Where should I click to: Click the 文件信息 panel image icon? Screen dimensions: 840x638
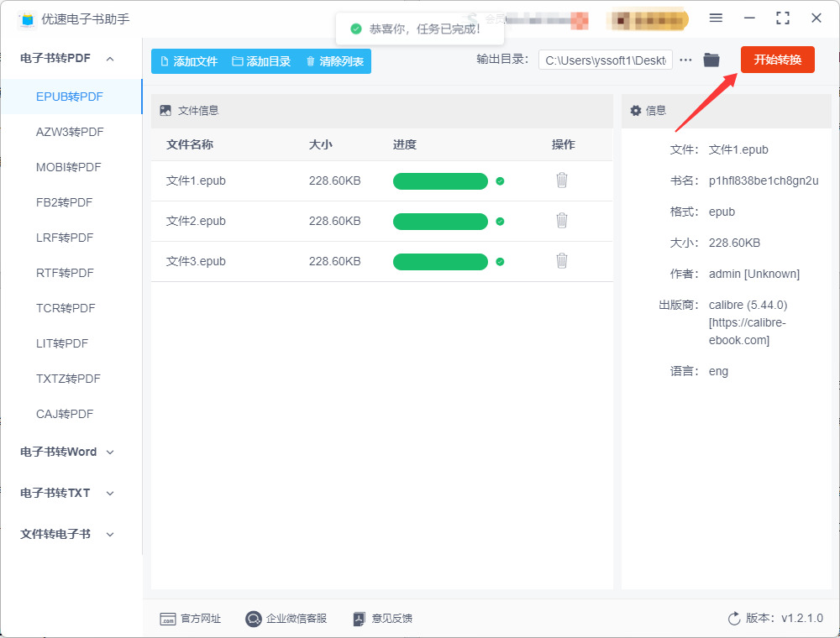[165, 111]
